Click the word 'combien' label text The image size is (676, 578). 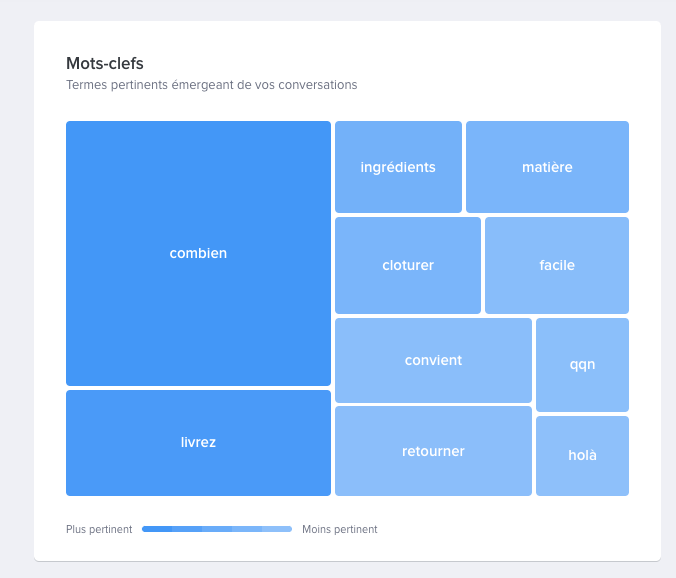pos(198,253)
